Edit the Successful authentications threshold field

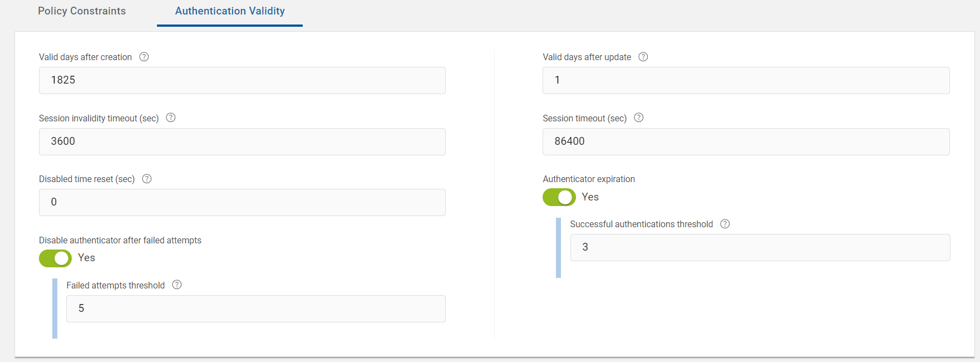[x=760, y=247]
